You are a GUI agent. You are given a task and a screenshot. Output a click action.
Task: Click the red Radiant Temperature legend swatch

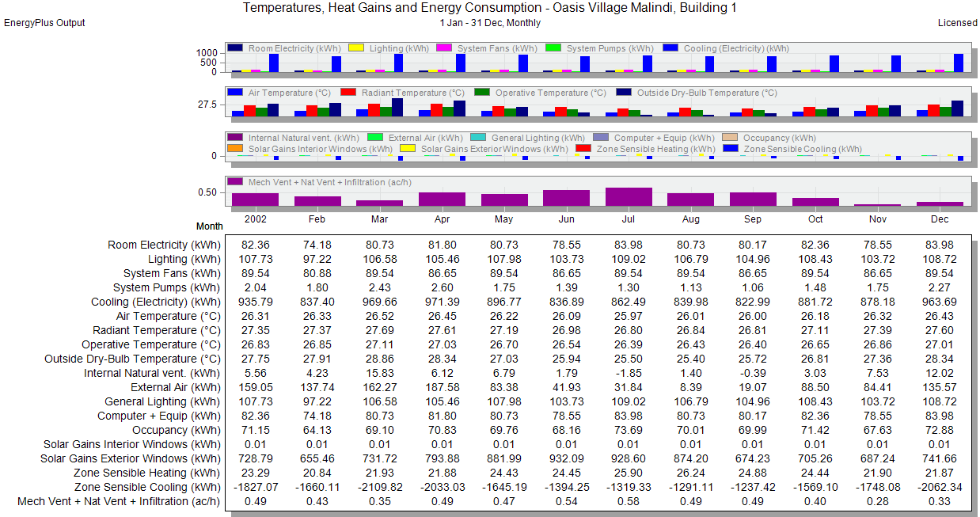[x=348, y=93]
